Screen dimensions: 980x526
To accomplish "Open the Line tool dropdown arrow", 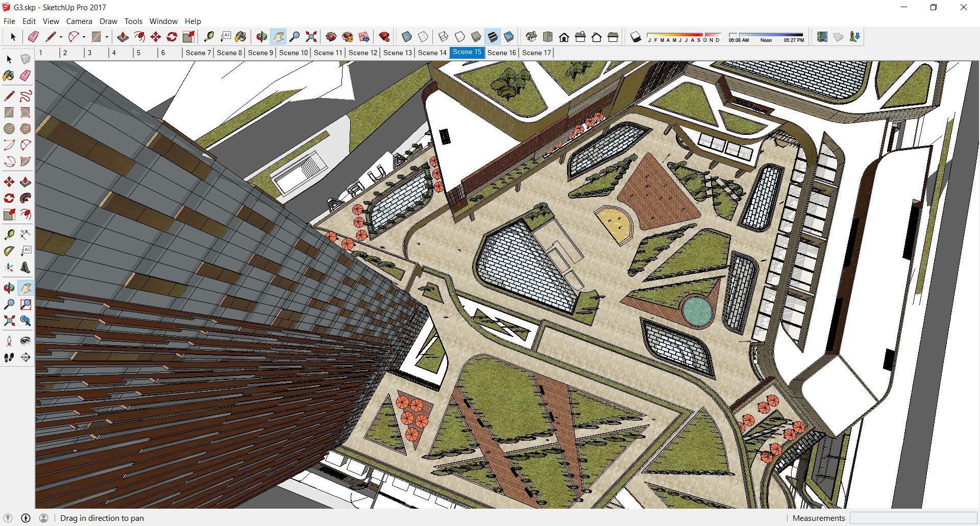I will (x=61, y=37).
